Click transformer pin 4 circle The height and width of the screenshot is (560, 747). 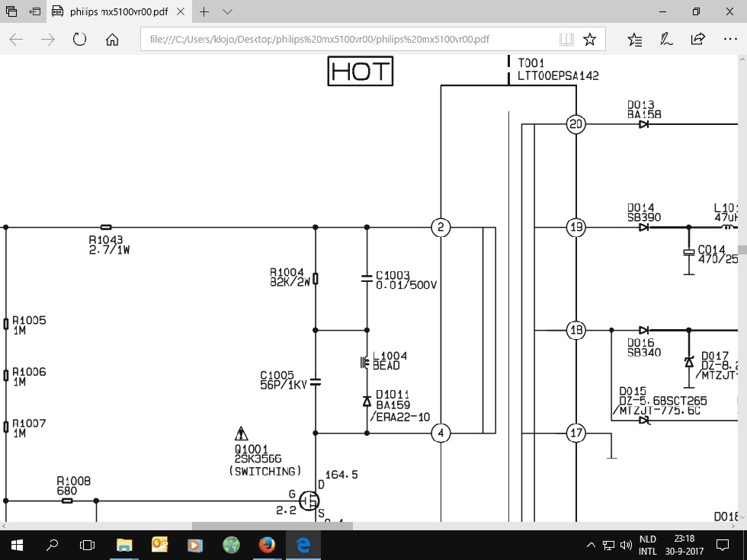point(441,433)
